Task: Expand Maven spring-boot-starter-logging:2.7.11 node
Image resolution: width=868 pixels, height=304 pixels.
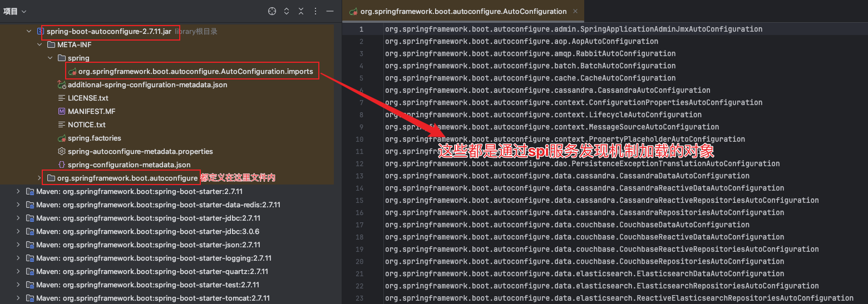Action: tap(18, 258)
